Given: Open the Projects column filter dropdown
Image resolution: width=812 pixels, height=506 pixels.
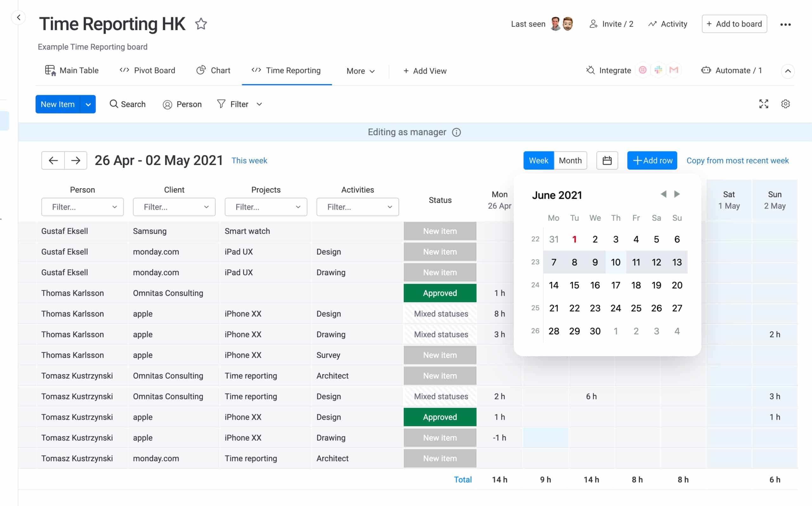Looking at the screenshot, I should (x=266, y=207).
